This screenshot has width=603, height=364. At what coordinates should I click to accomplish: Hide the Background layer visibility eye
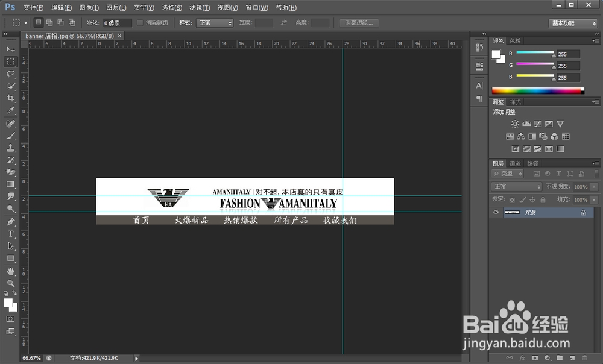pos(496,212)
